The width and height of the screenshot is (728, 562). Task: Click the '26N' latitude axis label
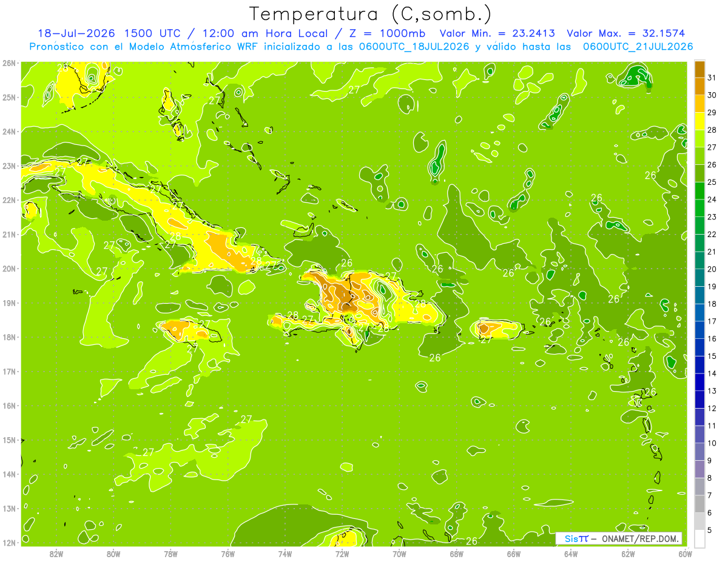[9, 63]
